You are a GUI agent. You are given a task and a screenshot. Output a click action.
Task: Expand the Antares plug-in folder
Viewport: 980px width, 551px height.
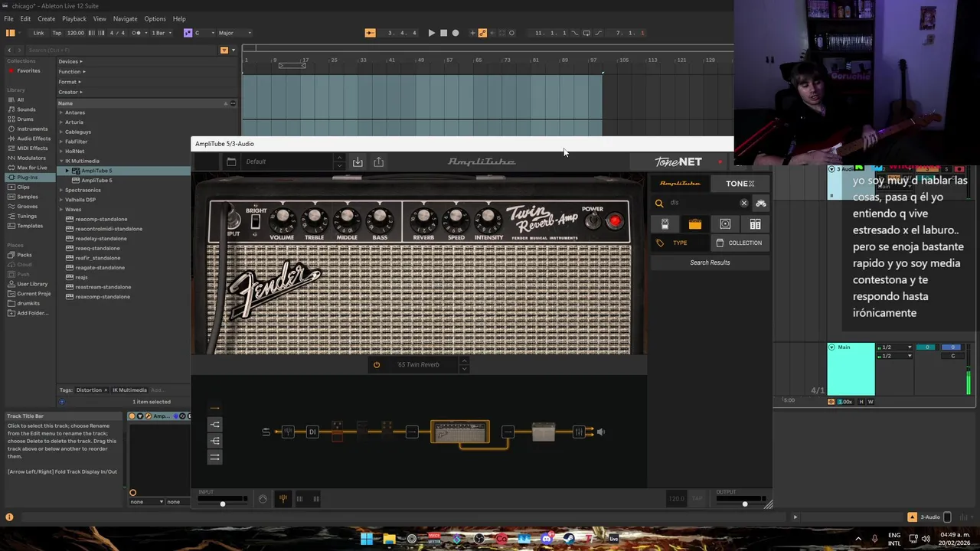tap(61, 112)
